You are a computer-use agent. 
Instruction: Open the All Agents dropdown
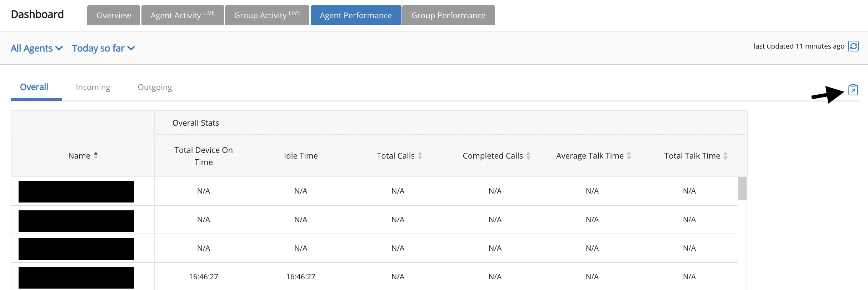pos(37,48)
